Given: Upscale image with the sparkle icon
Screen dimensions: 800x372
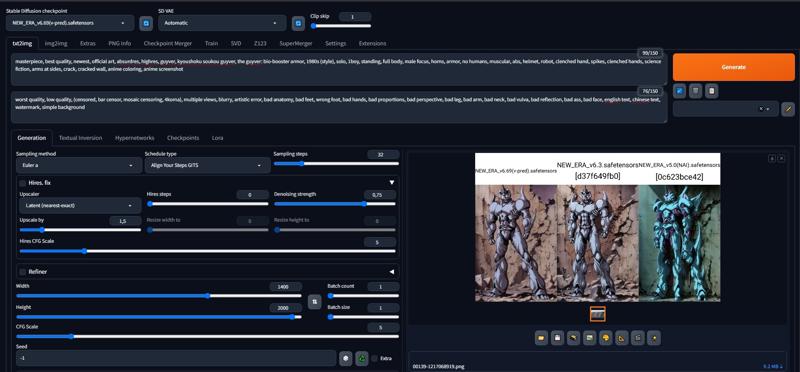Looking at the screenshot, I should (654, 338).
